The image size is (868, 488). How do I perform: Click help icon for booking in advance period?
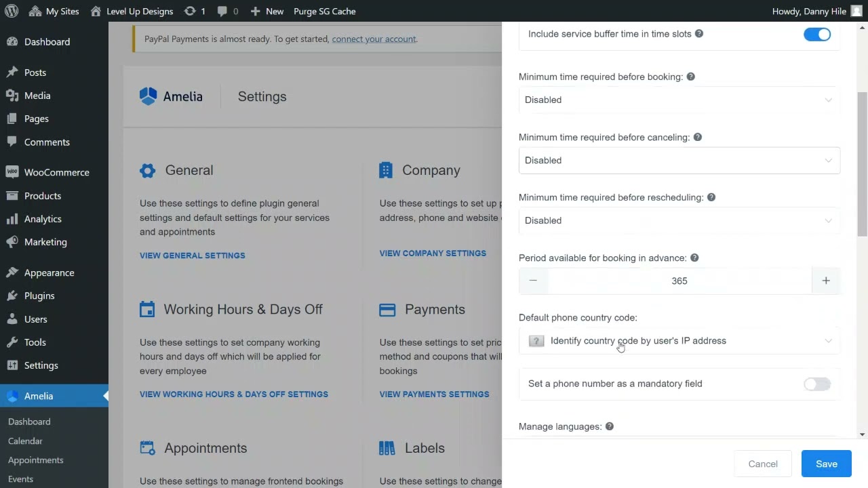pyautogui.click(x=694, y=258)
